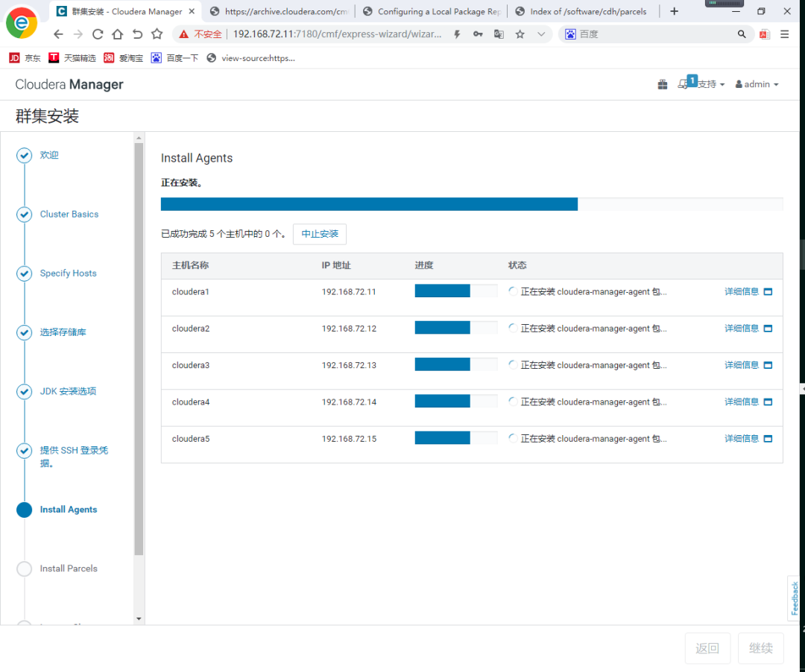
Task: Click the Baidu search engine paw icon
Action: (x=570, y=34)
